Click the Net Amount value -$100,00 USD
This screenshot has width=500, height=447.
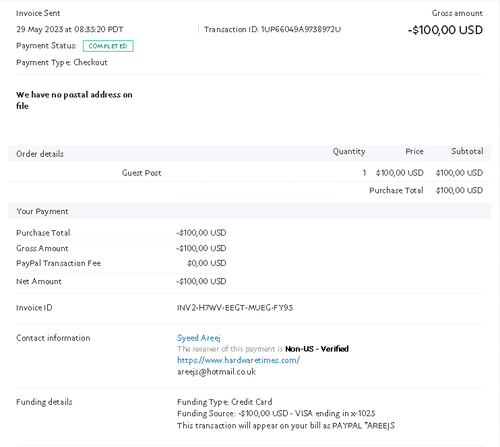point(201,281)
